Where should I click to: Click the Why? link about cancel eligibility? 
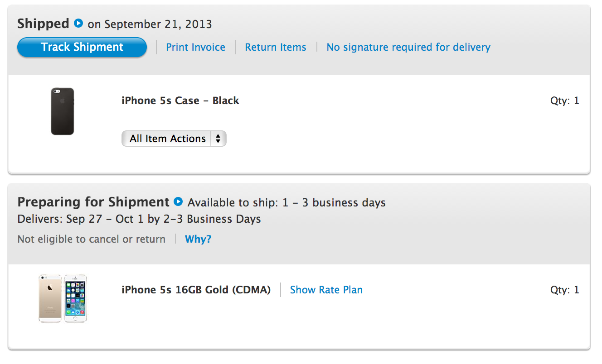(x=198, y=239)
